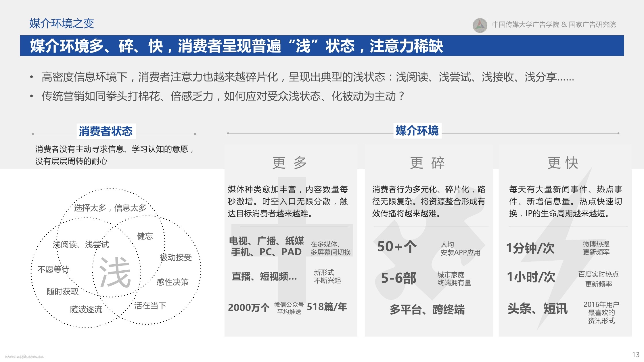
Task: Click the paragraph beginning 每天有大量新闻事件
Action: tap(566, 201)
